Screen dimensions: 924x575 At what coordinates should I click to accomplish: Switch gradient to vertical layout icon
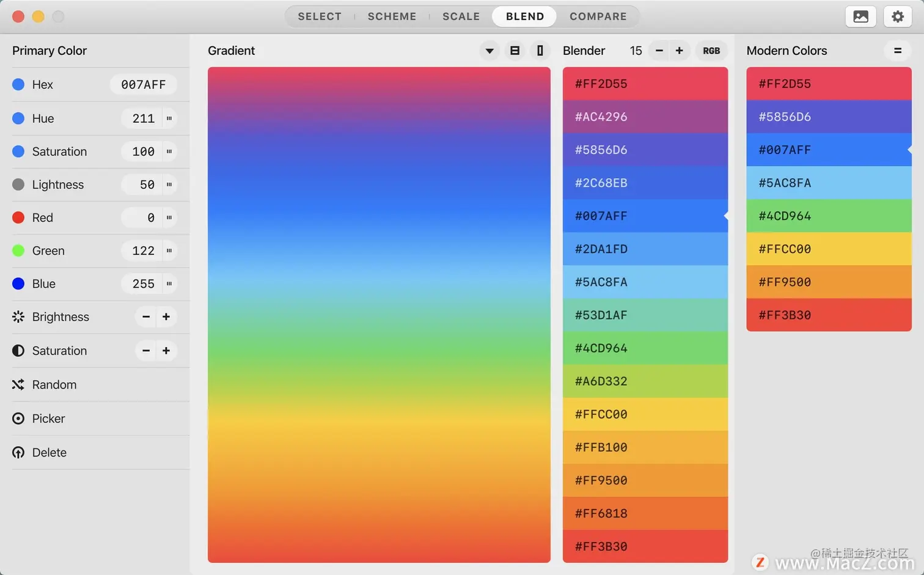540,51
